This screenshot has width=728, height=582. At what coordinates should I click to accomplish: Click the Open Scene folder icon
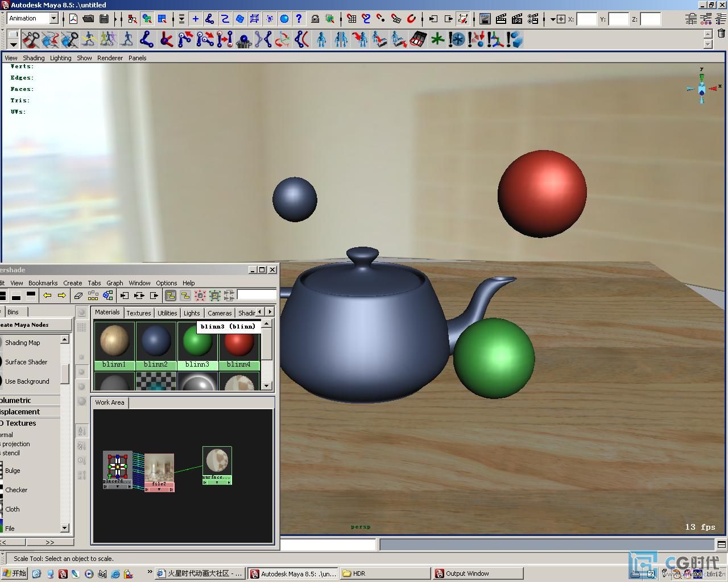pyautogui.click(x=88, y=19)
